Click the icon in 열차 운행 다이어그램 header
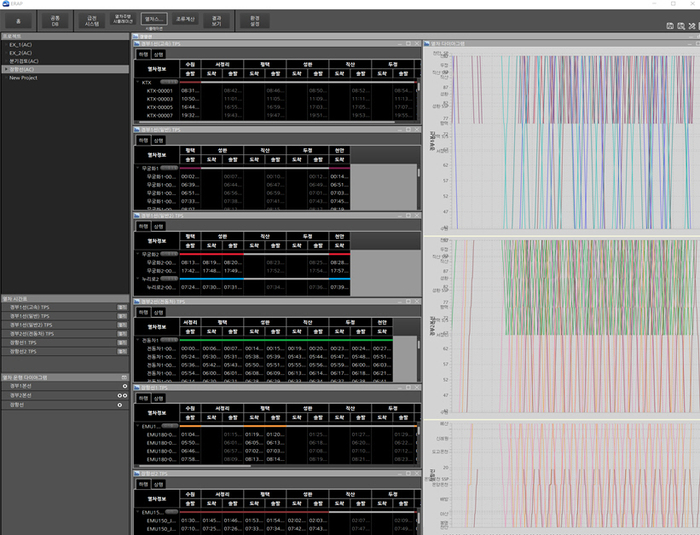 124,376
